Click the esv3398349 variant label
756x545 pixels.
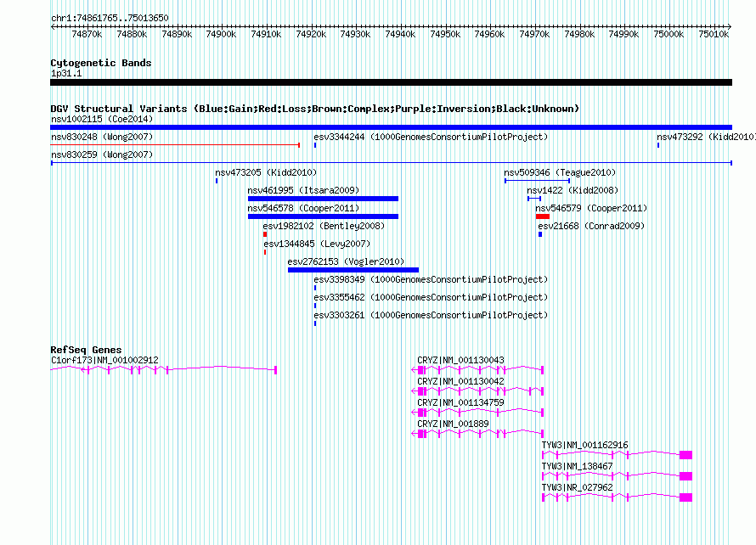pyautogui.click(x=431, y=279)
